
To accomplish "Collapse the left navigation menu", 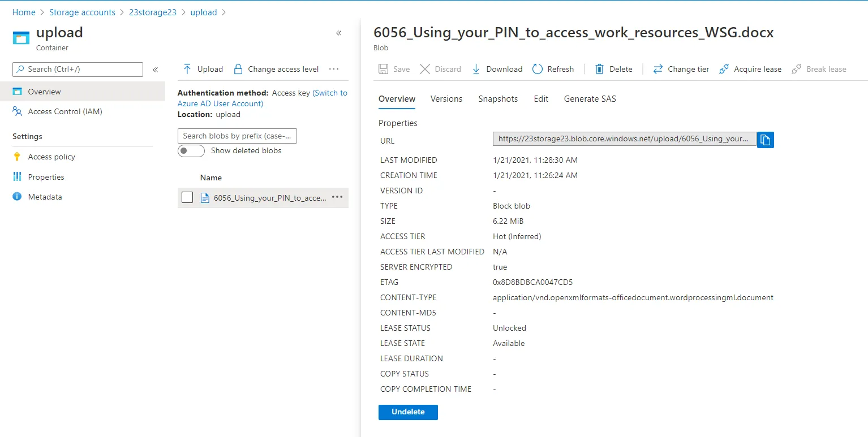I will tap(155, 70).
